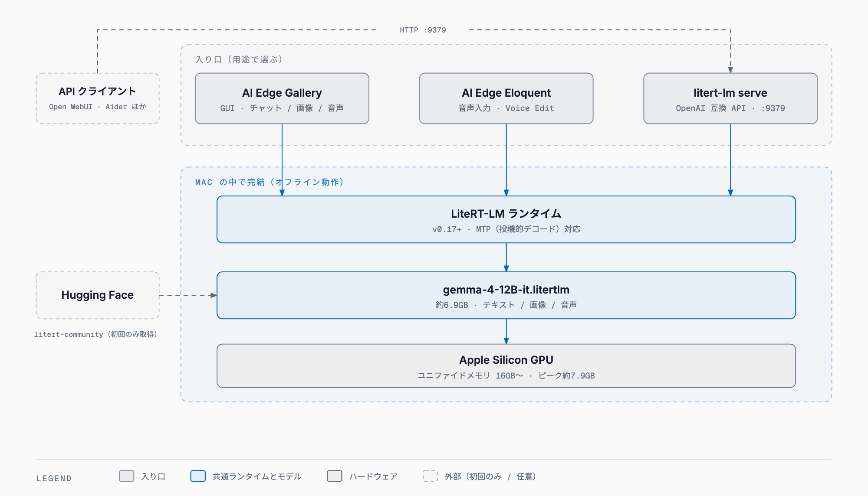The height and width of the screenshot is (496, 868).
Task: Click the MAC の中で完結 group label
Action: 270,182
